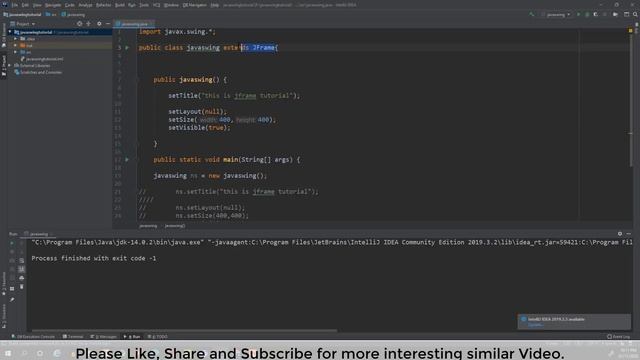Viewport: 640px width, 360px height.
Task: Click Update link in IntelliJ notification
Action: click(x=535, y=325)
